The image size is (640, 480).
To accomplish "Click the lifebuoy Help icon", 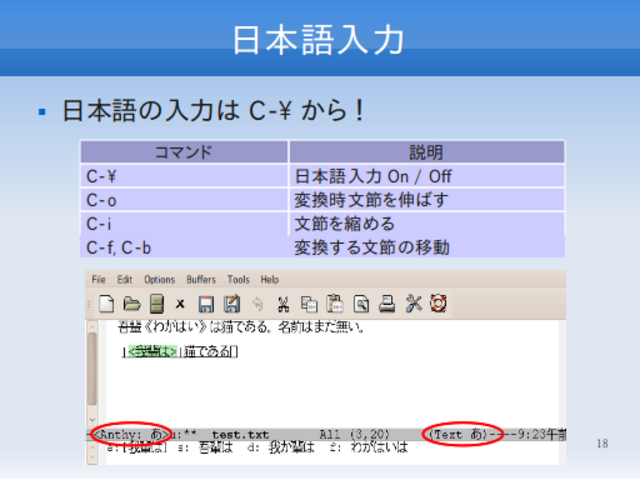I will pyautogui.click(x=438, y=304).
